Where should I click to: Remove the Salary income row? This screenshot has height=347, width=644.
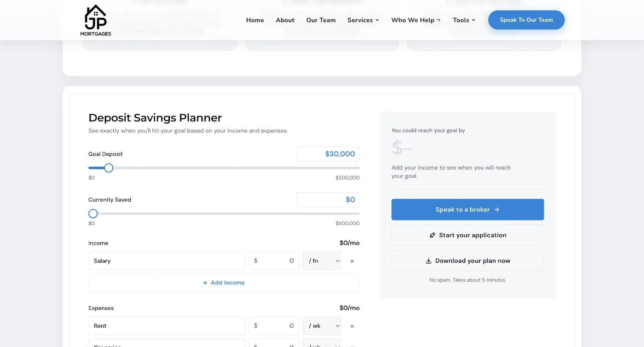352,261
